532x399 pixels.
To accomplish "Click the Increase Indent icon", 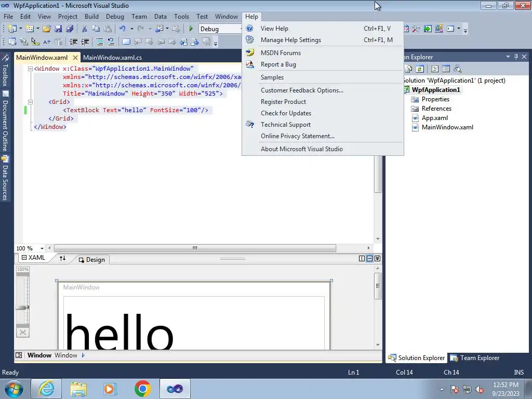I will click(85, 42).
